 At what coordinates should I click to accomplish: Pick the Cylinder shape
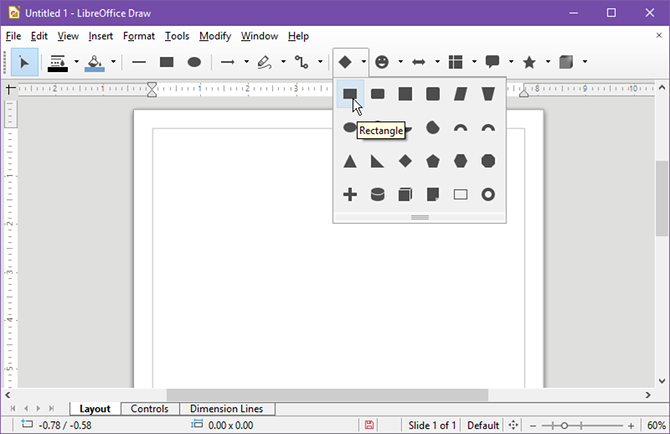[378, 194]
